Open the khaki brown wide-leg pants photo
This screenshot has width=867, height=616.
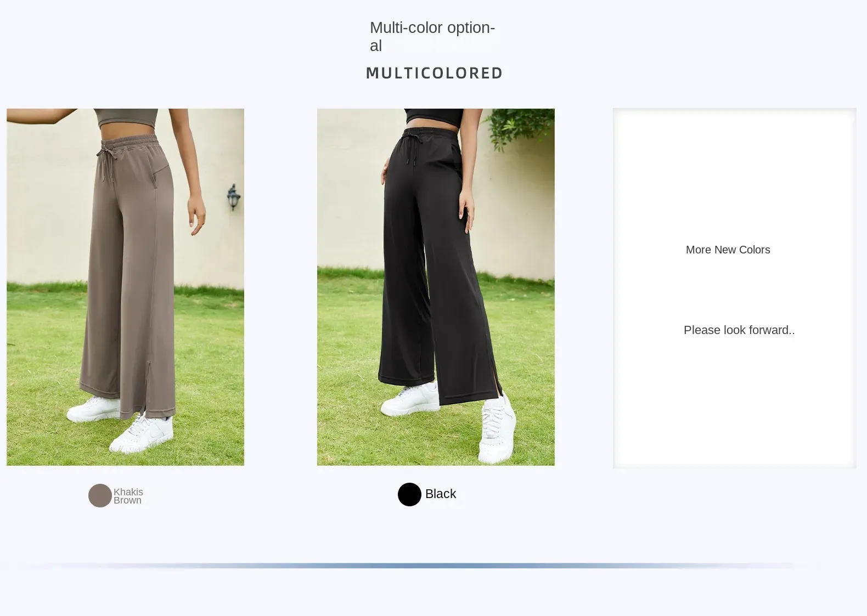click(125, 287)
